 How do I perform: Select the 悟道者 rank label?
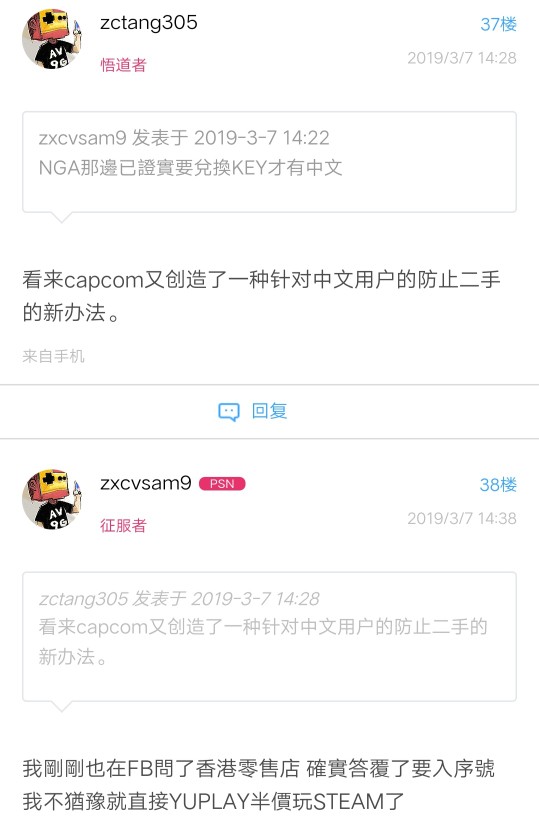(x=123, y=65)
